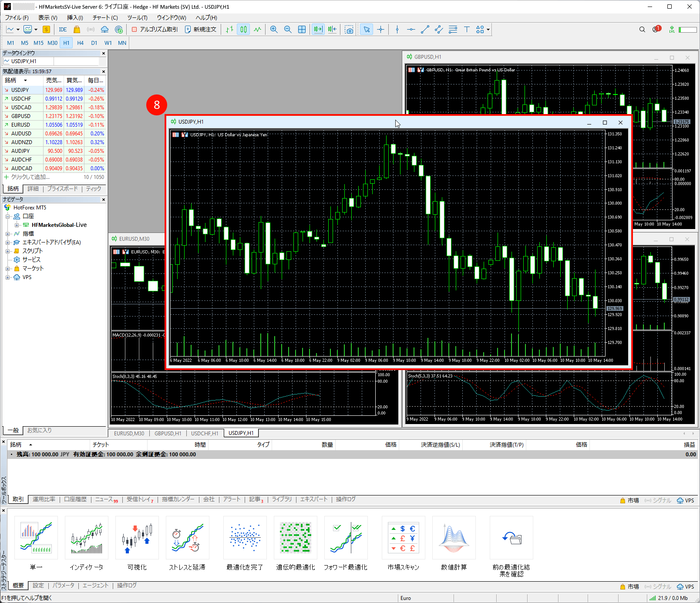Expand the 指標 indicators tree node
Image resolution: width=700 pixels, height=603 pixels.
pos(7,234)
